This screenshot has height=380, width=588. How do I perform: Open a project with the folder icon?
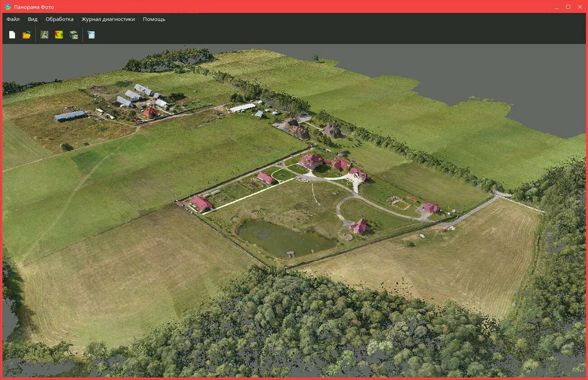coord(27,35)
